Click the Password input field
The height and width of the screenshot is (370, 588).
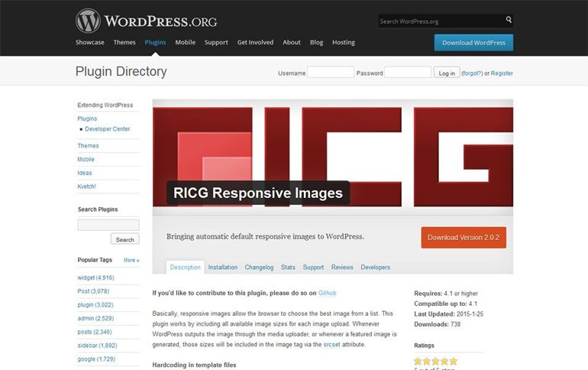coord(408,73)
